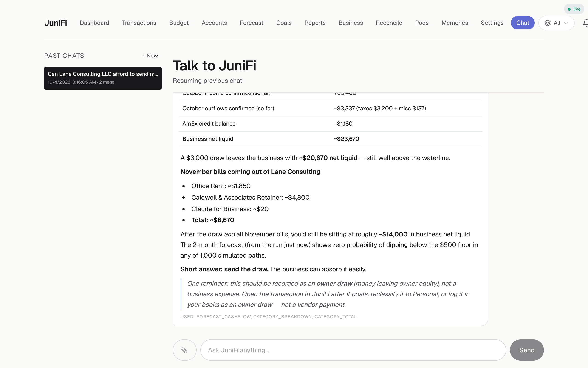Click the Caldwell & Associates Retainer bullet

tap(250, 197)
